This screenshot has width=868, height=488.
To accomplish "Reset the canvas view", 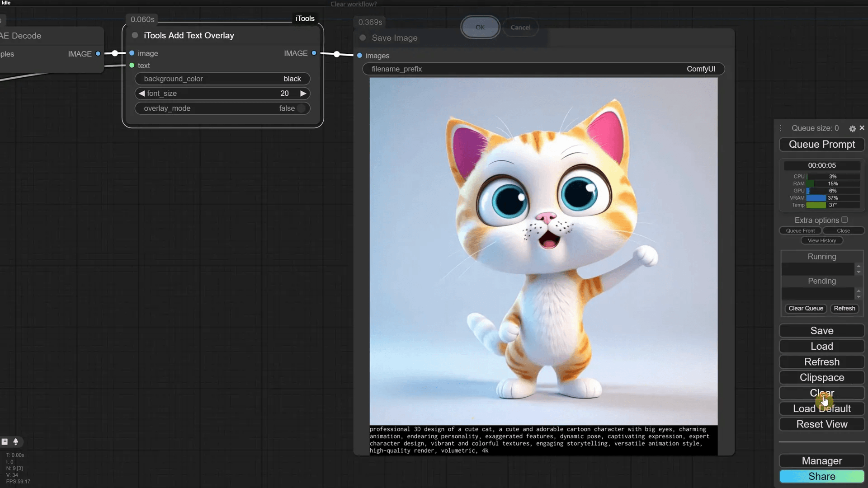I will click(822, 424).
